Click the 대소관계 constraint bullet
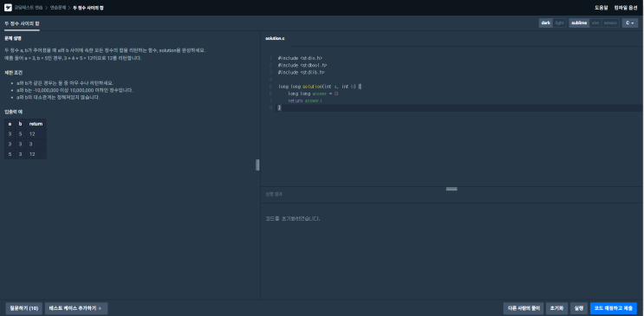This screenshot has height=316, width=644. pos(58,98)
